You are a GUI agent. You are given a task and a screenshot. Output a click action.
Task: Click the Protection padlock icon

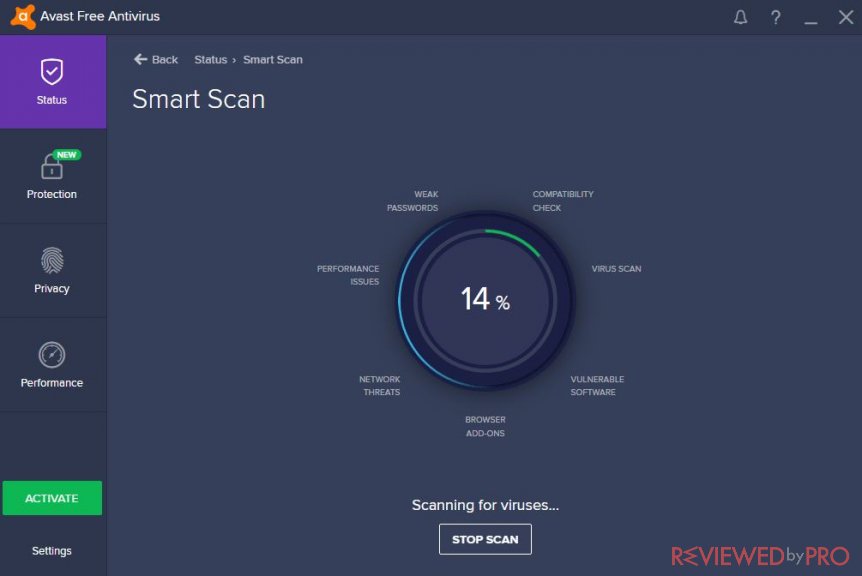pos(52,166)
